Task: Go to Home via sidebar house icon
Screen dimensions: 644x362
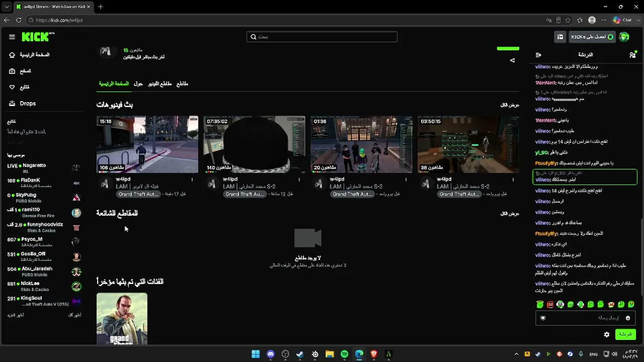Action: [12, 55]
